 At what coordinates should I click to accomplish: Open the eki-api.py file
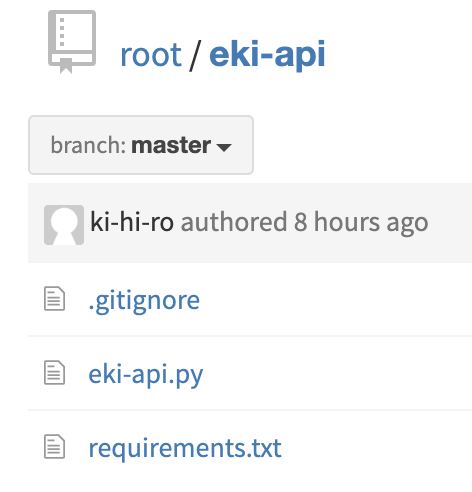(146, 375)
